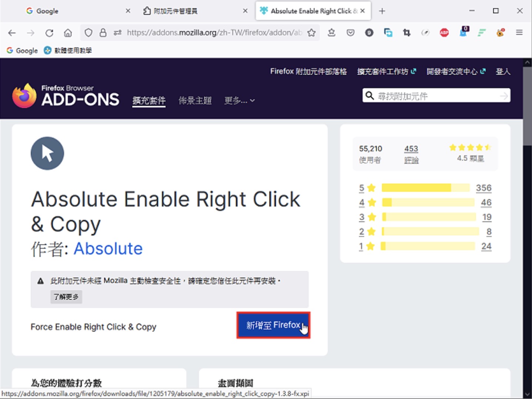The width and height of the screenshot is (532, 399).
Task: Click the Firefox Browser ADD-ONS logo
Action: [66, 95]
